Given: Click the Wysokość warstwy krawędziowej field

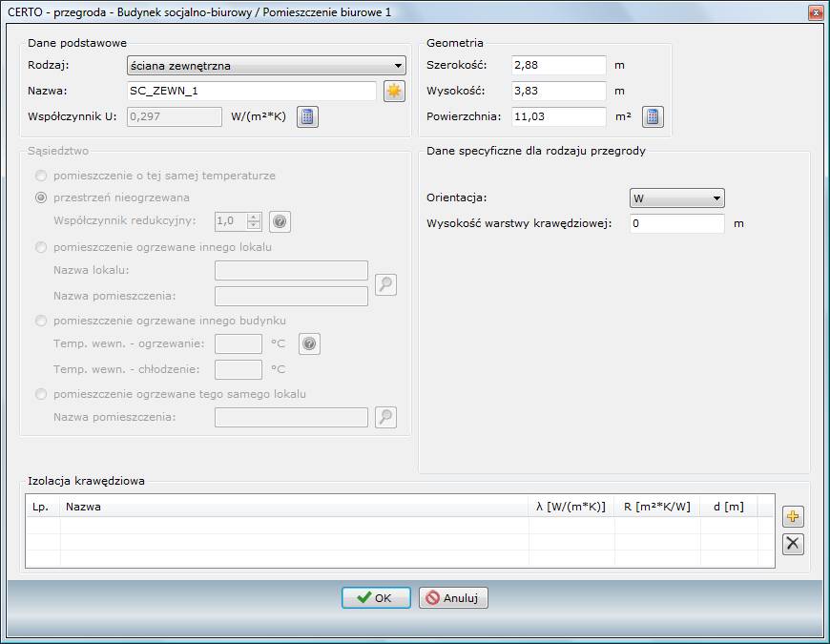Looking at the screenshot, I should click(677, 223).
